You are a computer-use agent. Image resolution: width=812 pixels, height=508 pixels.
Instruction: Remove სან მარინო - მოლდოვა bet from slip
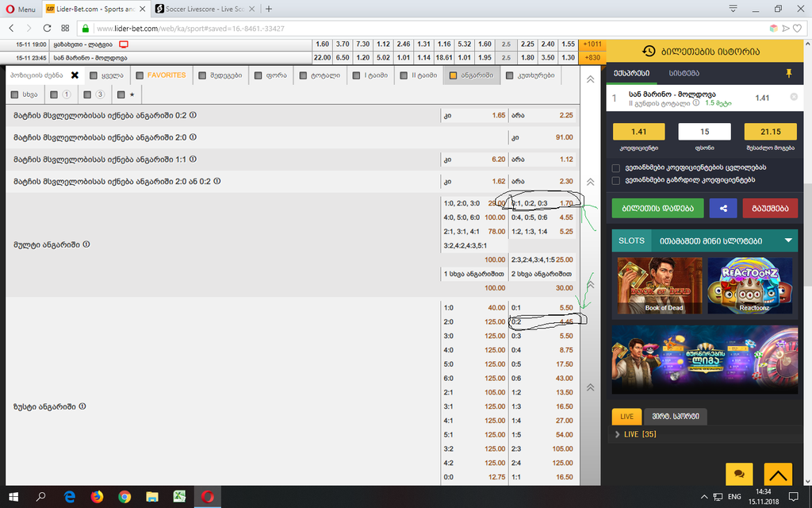[x=793, y=97]
